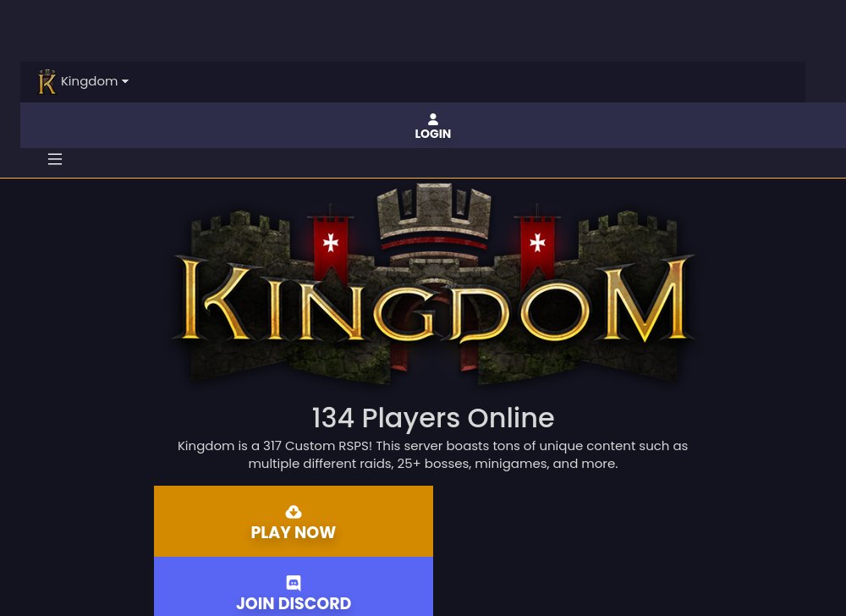Image resolution: width=846 pixels, height=616 pixels.
Task: Click the large golden KINGDOM lettering
Action: click(x=433, y=300)
